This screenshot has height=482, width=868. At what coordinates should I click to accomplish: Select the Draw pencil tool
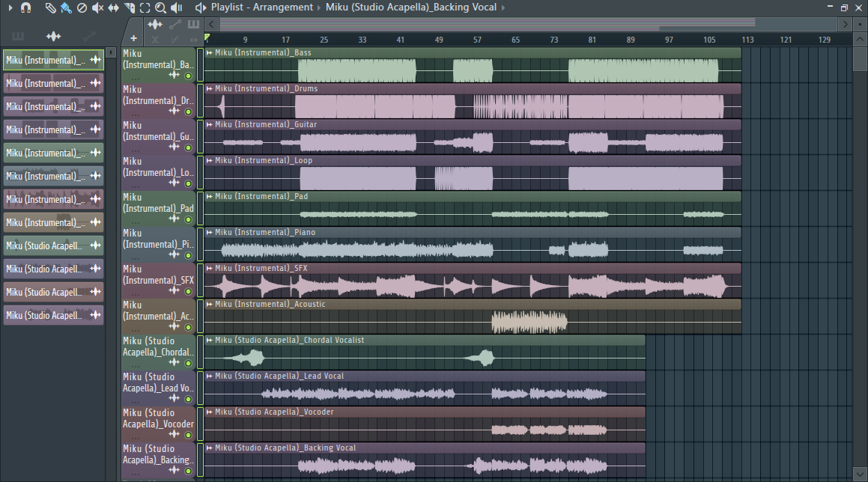[x=50, y=7]
